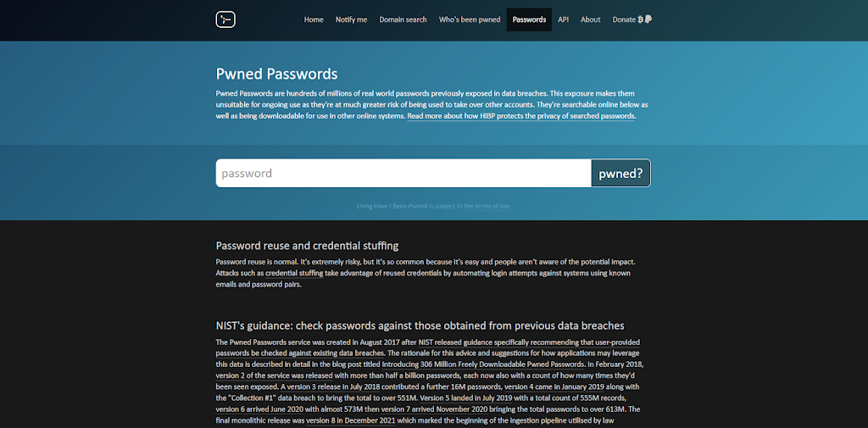The image size is (868, 428).
Task: Click the PayPal donate icon
Action: coord(648,19)
